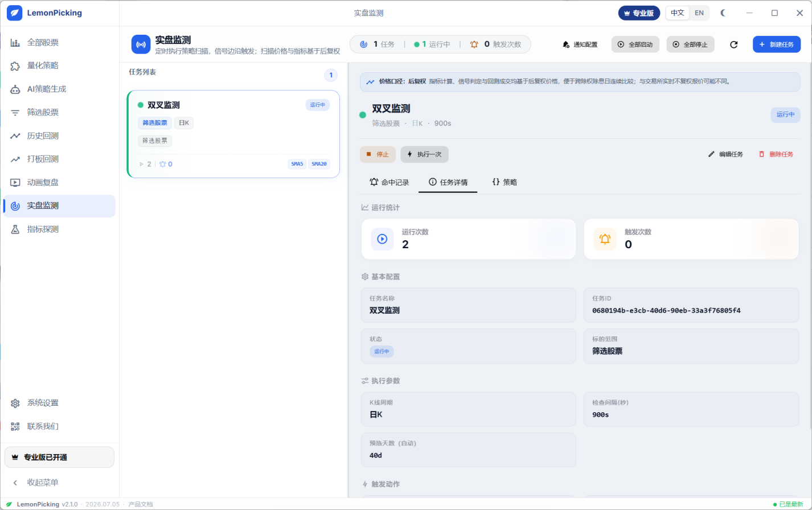812x510 pixels.
Task: Collapse the sidebar via 收起菜单
Action: 59,482
